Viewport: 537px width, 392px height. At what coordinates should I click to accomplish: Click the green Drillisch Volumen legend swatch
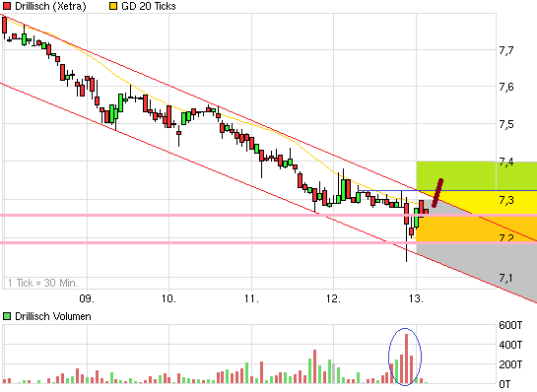7,316
